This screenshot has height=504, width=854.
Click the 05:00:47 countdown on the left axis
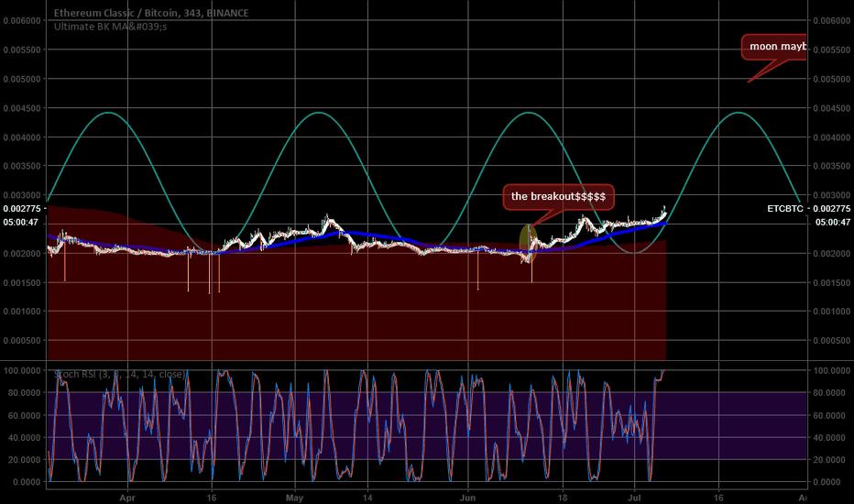[x=21, y=223]
